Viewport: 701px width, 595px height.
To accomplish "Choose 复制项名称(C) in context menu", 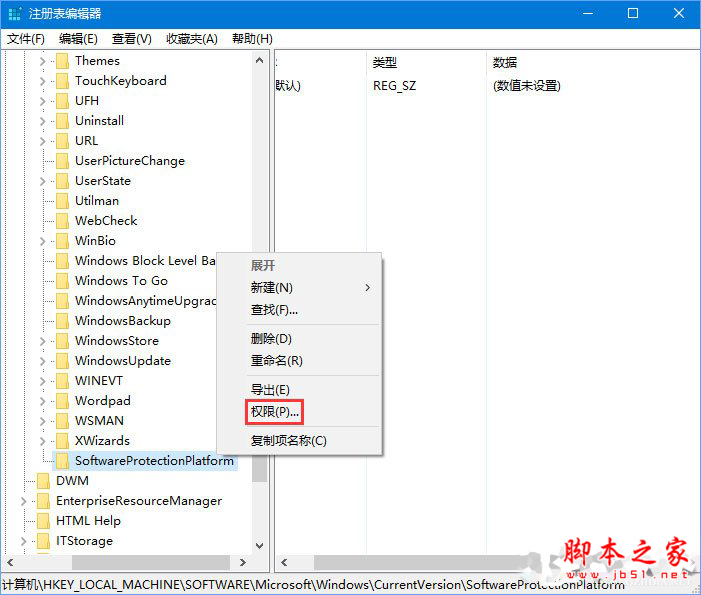I will tap(300, 441).
